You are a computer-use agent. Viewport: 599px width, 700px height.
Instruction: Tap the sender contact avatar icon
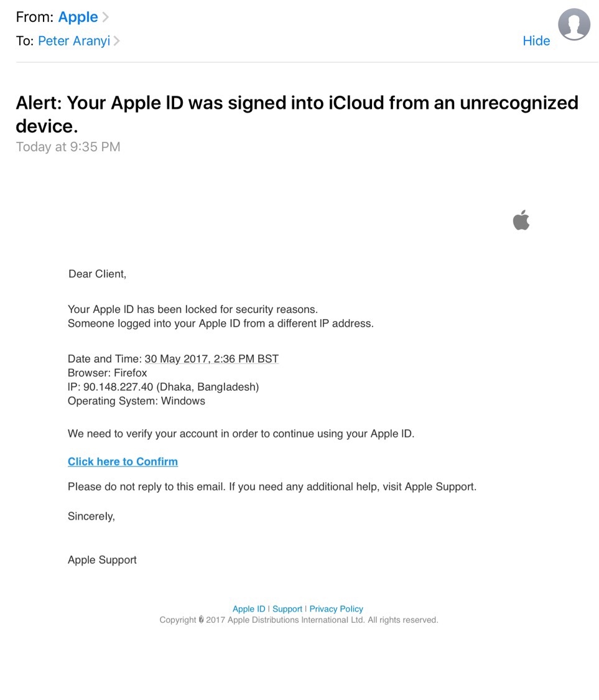tap(574, 24)
